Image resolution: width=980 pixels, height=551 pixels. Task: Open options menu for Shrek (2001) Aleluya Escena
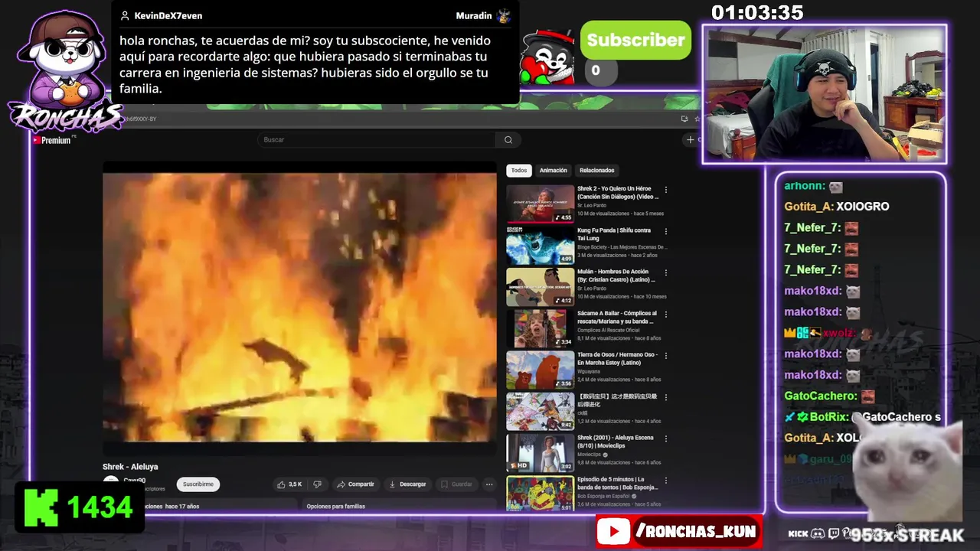666,439
